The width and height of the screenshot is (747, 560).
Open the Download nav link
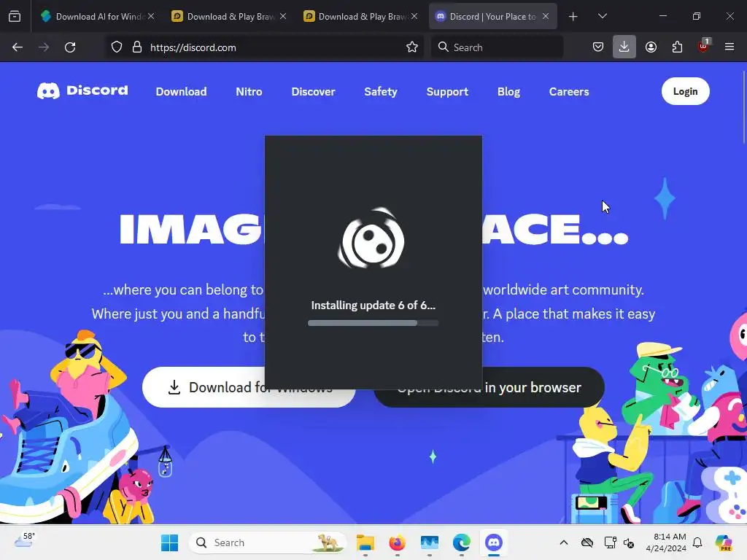[x=181, y=91]
